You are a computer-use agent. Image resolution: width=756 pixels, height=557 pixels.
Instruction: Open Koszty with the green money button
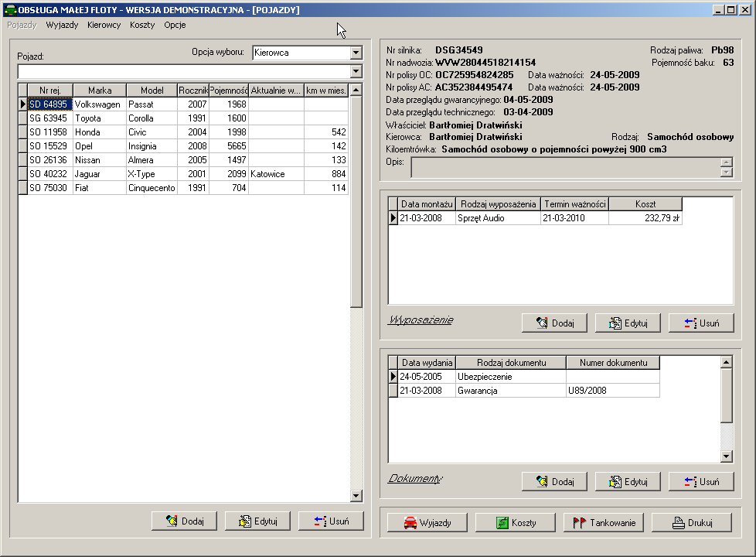pyautogui.click(x=516, y=523)
